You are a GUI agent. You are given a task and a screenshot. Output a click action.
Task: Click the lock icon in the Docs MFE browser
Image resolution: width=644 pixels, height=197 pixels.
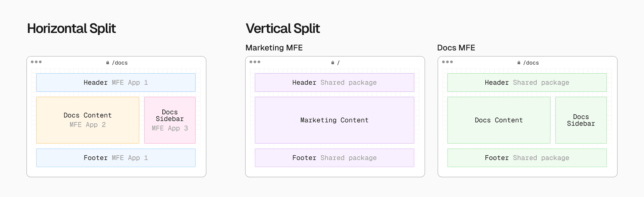click(519, 63)
